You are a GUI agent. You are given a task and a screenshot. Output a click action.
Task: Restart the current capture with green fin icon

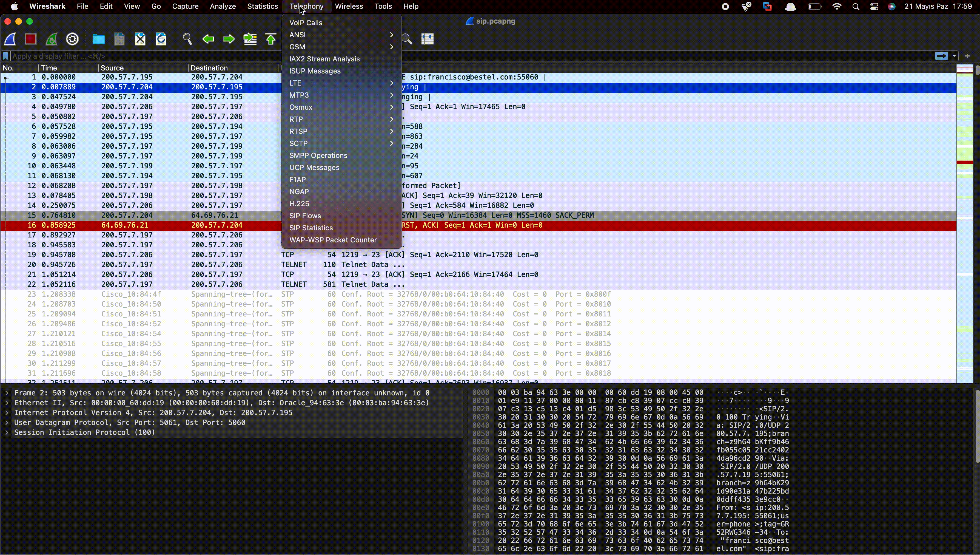tap(52, 39)
